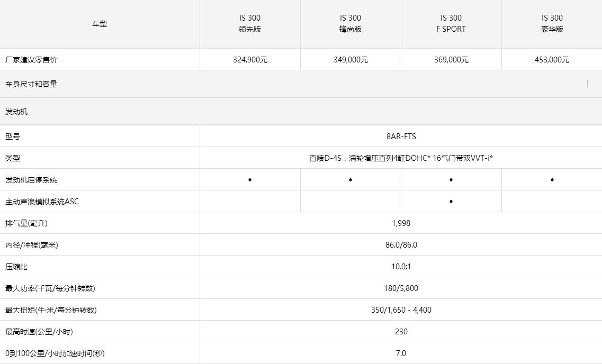Click the 发动机启停系统 dot under F SPORT

[x=451, y=179]
